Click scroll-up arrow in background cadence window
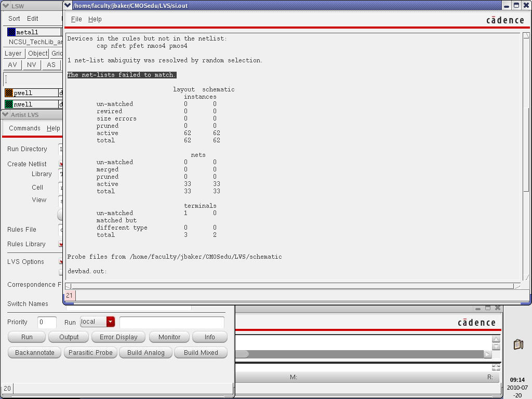 (496, 339)
